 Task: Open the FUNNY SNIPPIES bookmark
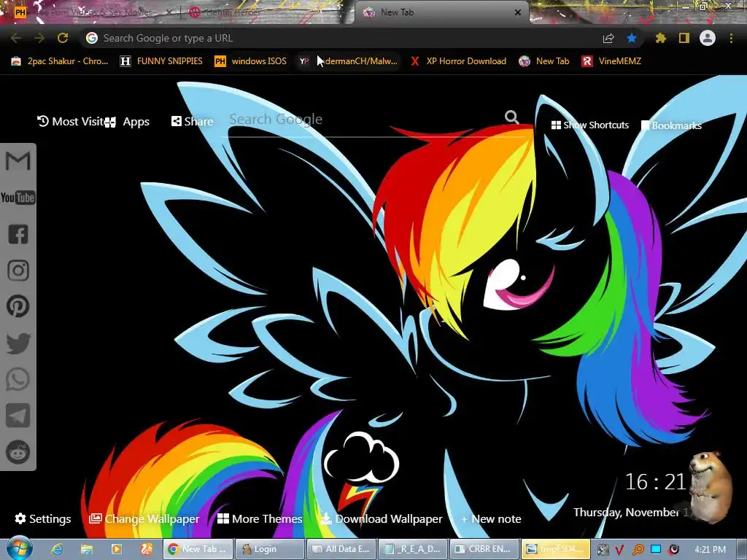point(161,61)
